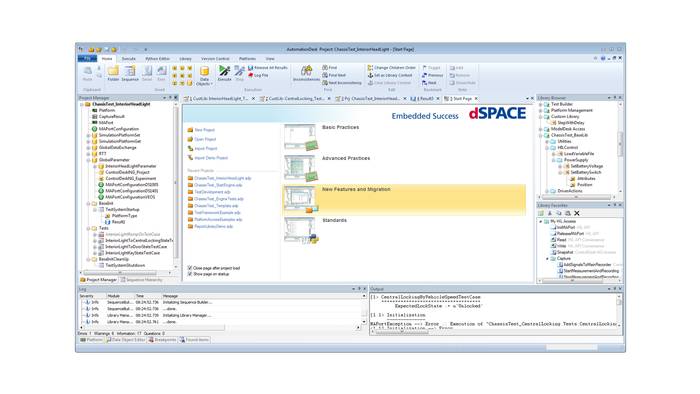Click the icon beside Import Demo Project

[x=190, y=158]
